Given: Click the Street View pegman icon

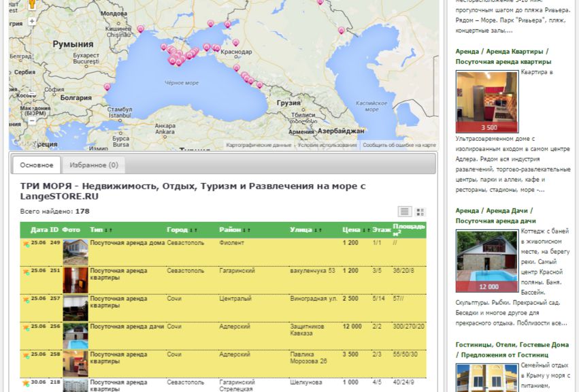Looking at the screenshot, I should pos(32,3).
